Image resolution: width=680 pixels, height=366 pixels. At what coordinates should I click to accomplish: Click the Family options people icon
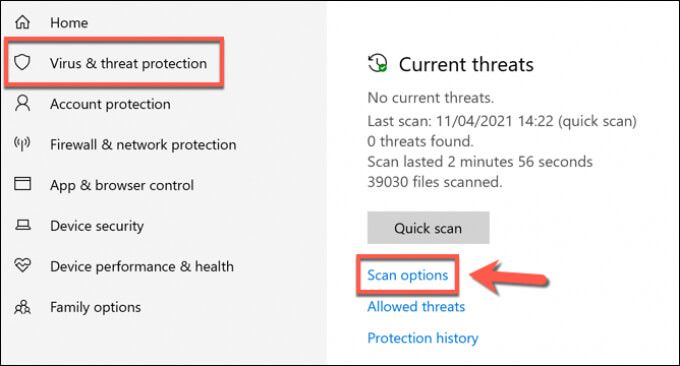tap(23, 307)
